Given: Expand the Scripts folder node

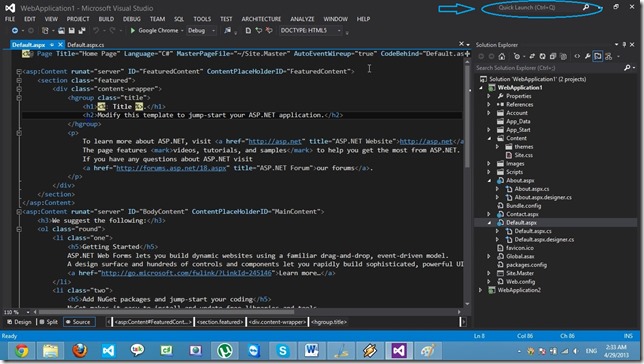Looking at the screenshot, I should click(x=489, y=172).
